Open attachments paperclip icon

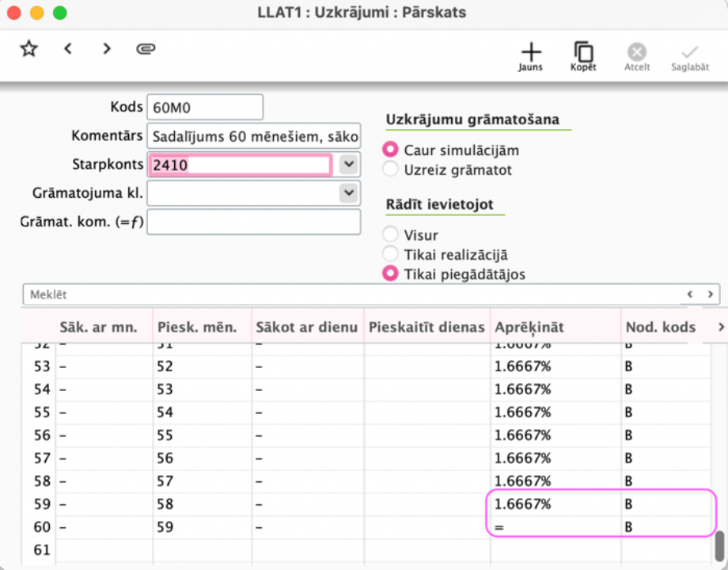[x=146, y=48]
